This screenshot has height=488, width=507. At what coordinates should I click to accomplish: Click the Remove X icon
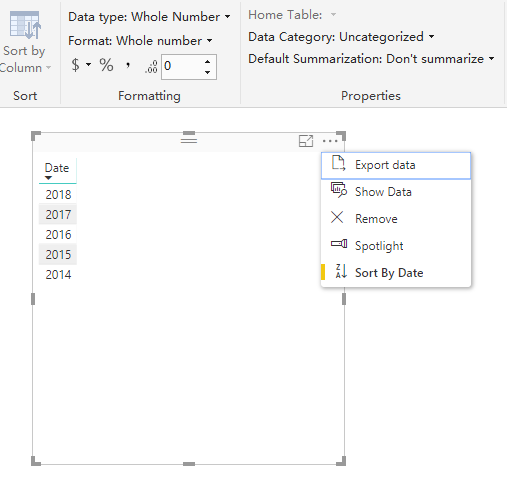tap(337, 217)
